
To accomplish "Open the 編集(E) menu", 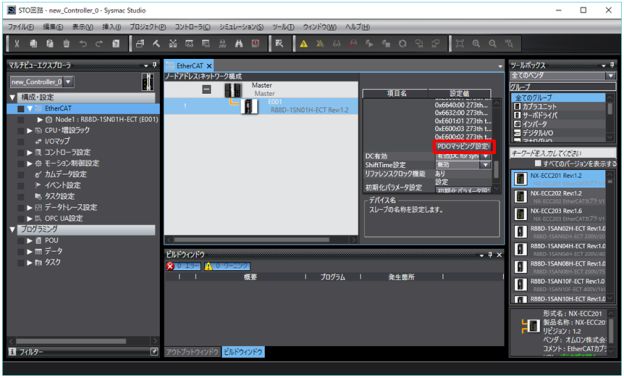I will [x=53, y=27].
